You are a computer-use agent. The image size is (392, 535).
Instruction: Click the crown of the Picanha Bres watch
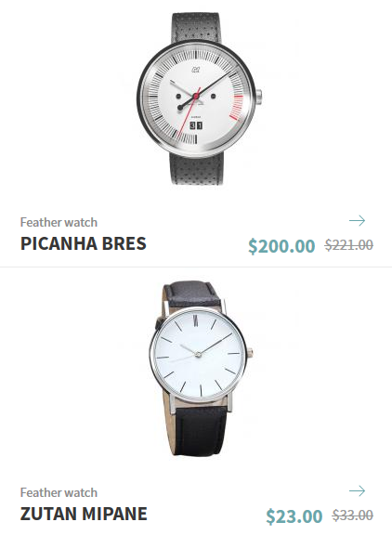tap(258, 97)
